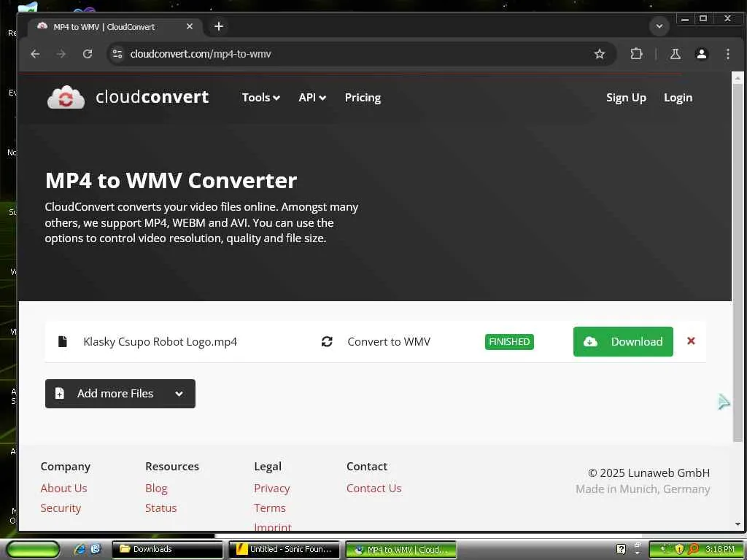Click the taskbar clock showing 3:18 PM

(x=719, y=549)
